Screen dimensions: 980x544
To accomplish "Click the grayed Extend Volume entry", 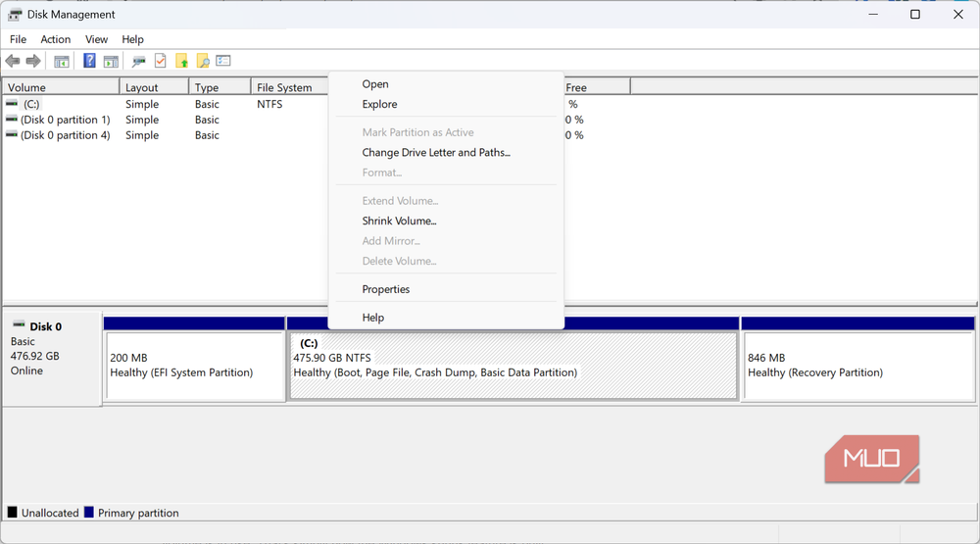I will click(446, 201).
